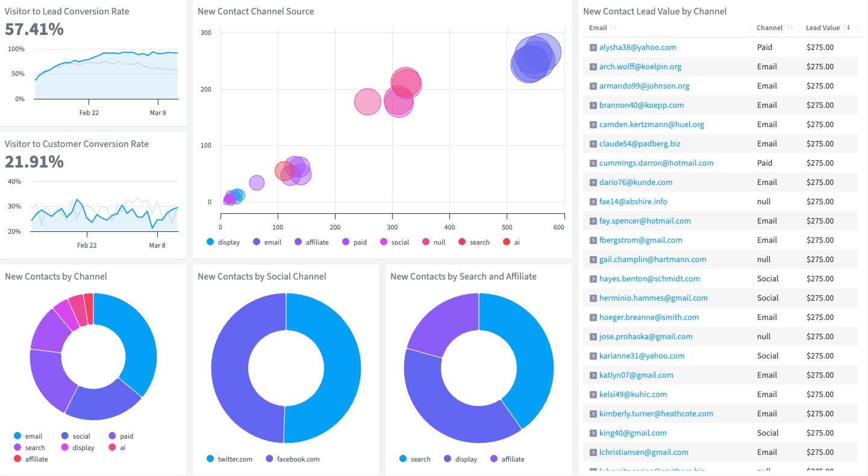868x476 pixels.
Task: Click the Lead Value column header label
Action: tap(823, 28)
